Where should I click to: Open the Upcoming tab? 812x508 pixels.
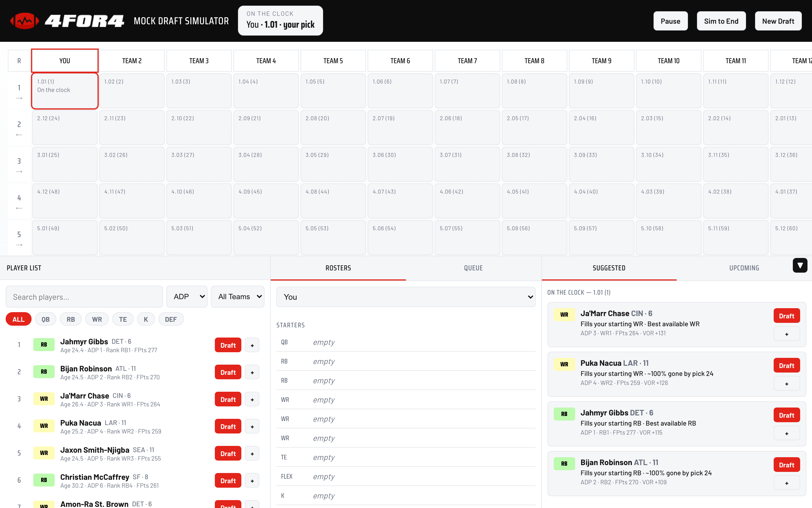pos(744,268)
